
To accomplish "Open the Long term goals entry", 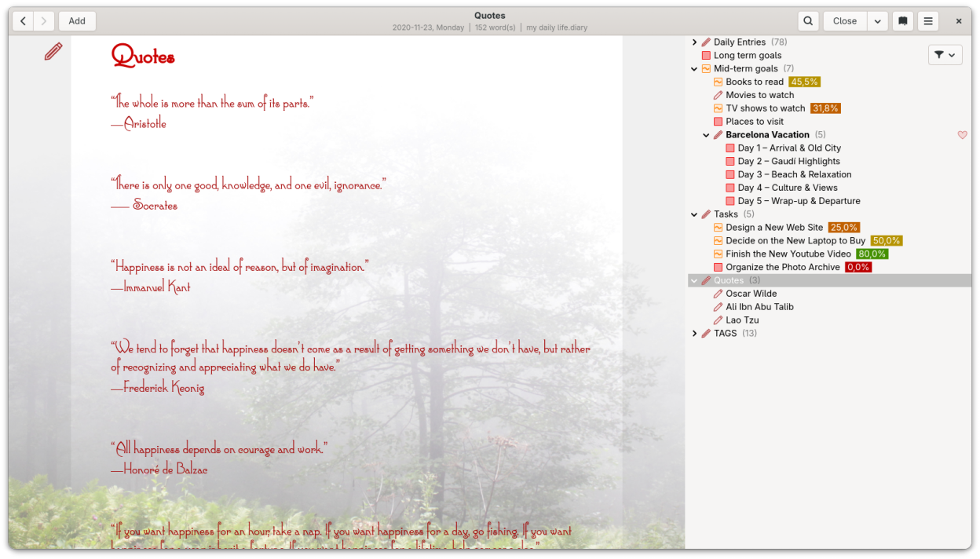I will [748, 56].
